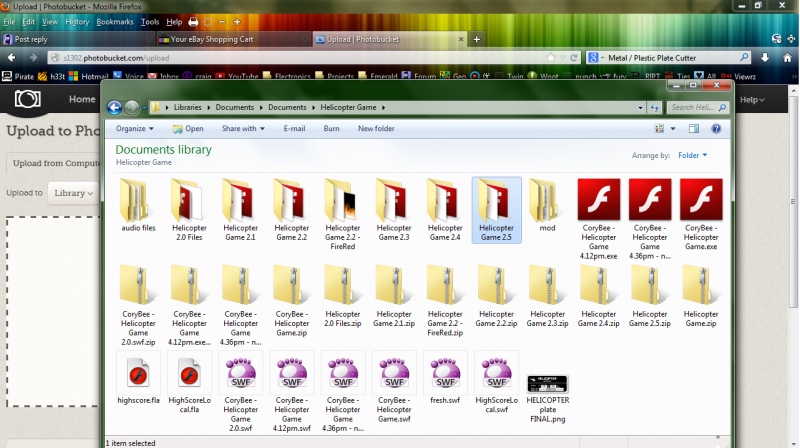The height and width of the screenshot is (448, 800).
Task: Select CoryBee - Helicopter Game 2.0.swf.zip
Action: (x=138, y=305)
